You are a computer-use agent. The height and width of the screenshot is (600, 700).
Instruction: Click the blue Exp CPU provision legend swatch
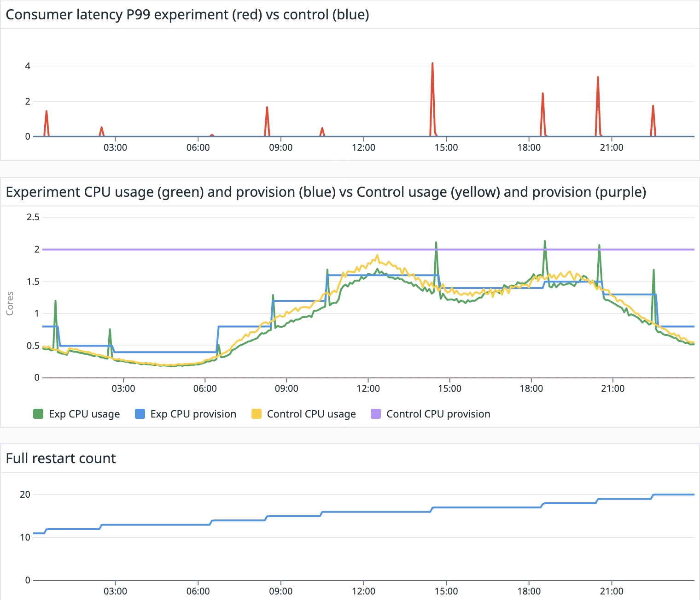coord(140,414)
